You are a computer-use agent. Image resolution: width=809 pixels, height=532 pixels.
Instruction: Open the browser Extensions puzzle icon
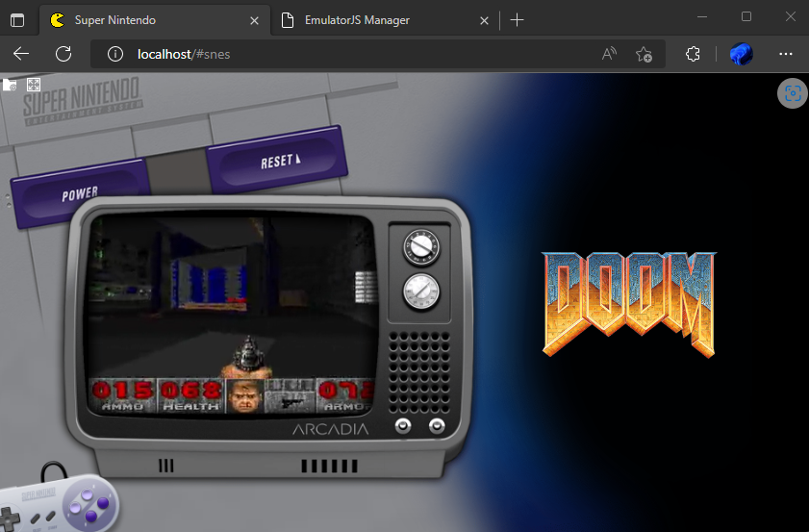pyautogui.click(x=693, y=54)
